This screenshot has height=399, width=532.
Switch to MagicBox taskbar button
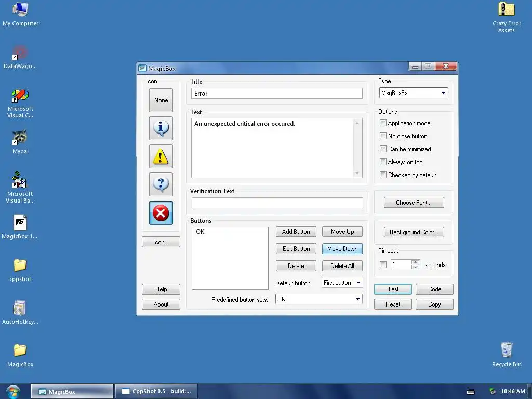point(72,392)
